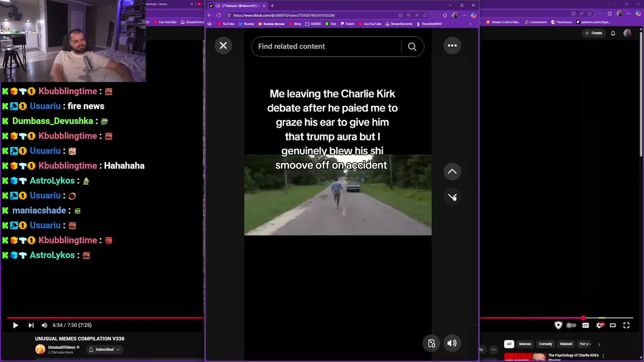Open the StreamElements bookmark in TikTok window
The image size is (644, 362).
click(398, 24)
